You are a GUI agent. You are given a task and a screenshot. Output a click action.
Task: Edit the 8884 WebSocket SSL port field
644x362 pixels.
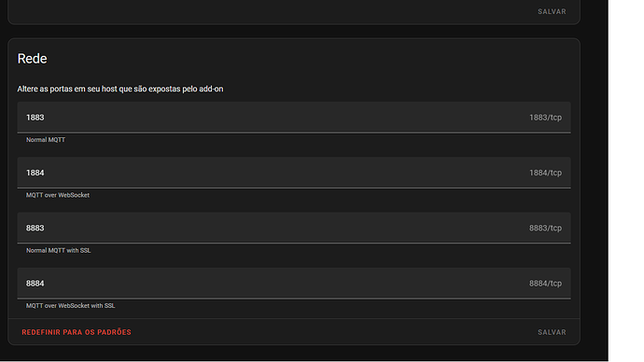[294, 284]
